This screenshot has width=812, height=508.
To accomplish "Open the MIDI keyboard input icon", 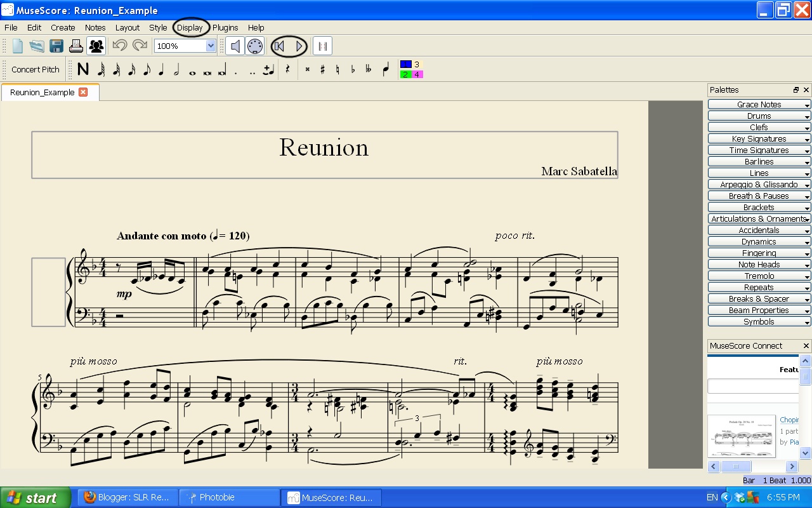I will coord(253,46).
